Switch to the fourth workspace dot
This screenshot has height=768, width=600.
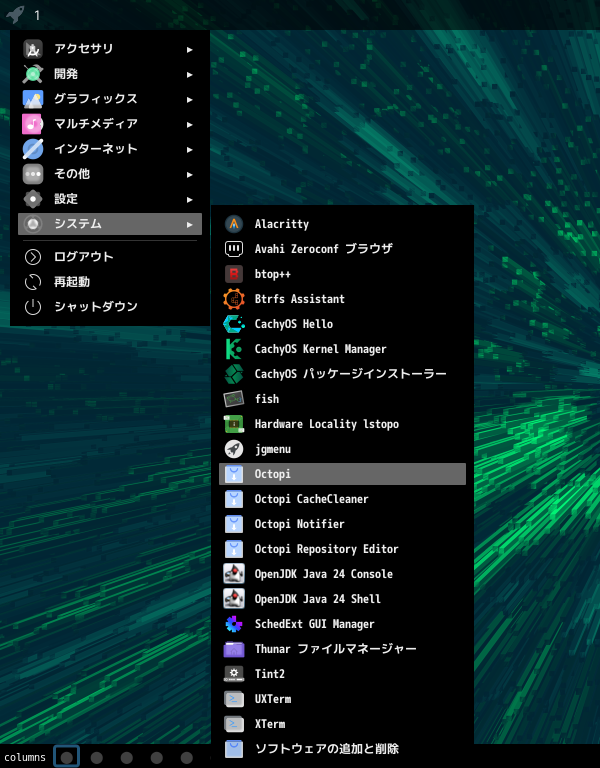(157, 758)
